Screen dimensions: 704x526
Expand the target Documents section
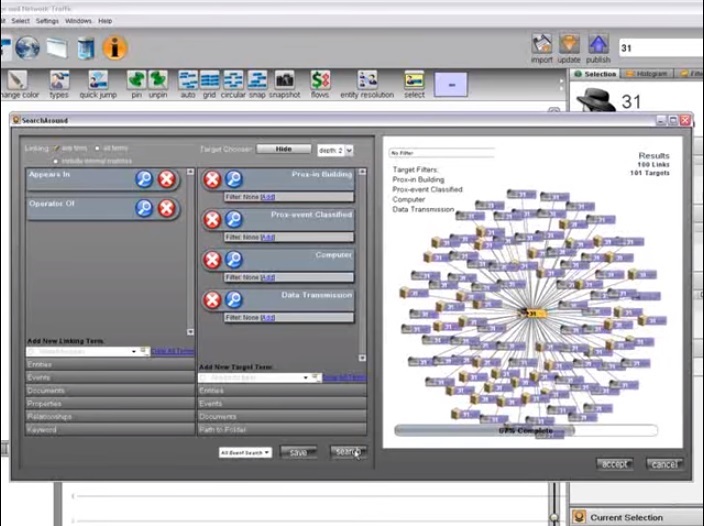pos(282,416)
